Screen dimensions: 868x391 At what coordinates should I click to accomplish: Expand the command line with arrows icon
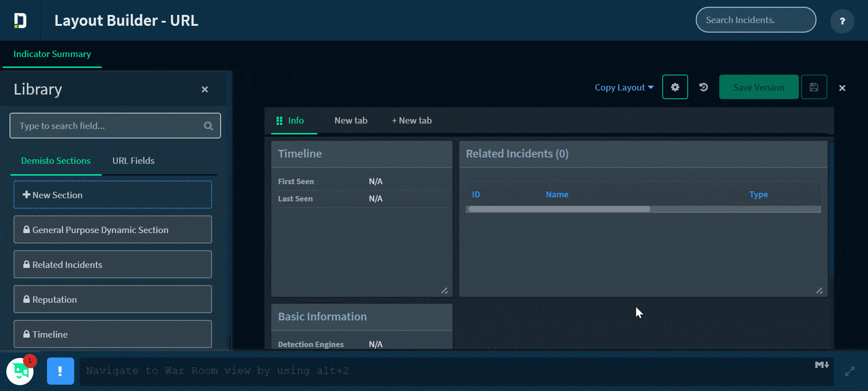click(850, 372)
